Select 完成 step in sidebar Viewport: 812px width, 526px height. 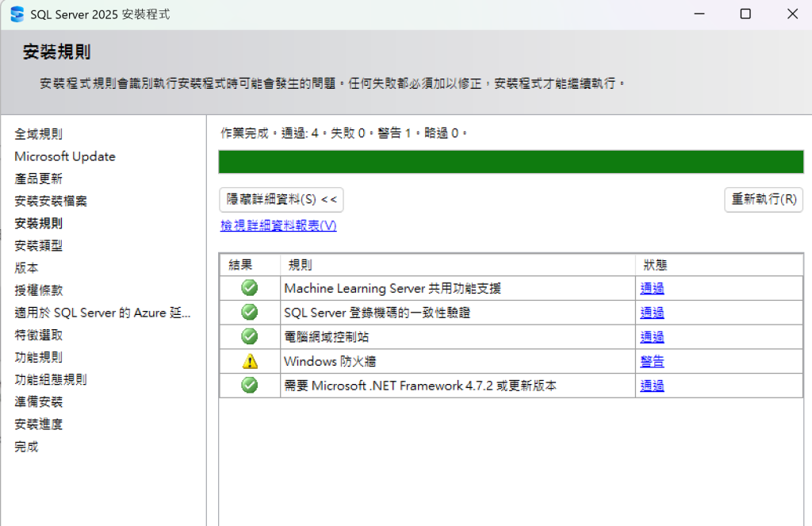pos(26,446)
